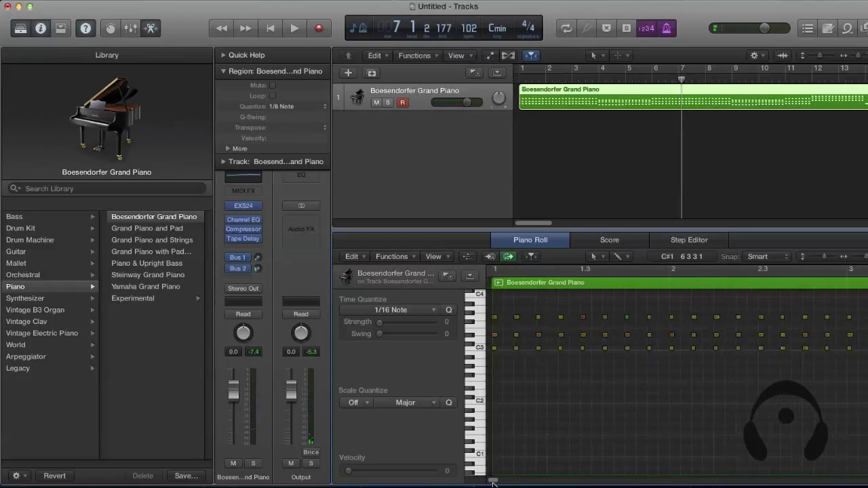Toggle the Inspector info button

tap(41, 28)
